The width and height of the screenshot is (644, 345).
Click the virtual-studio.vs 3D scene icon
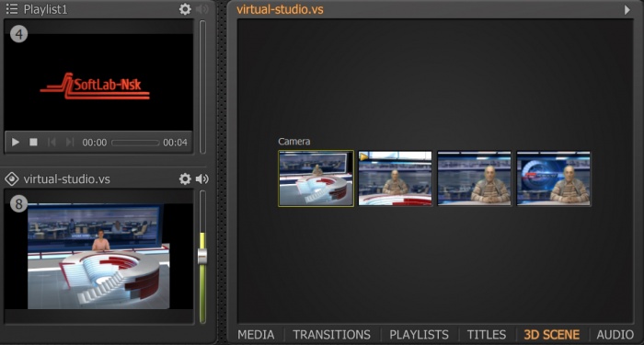[x=12, y=179]
